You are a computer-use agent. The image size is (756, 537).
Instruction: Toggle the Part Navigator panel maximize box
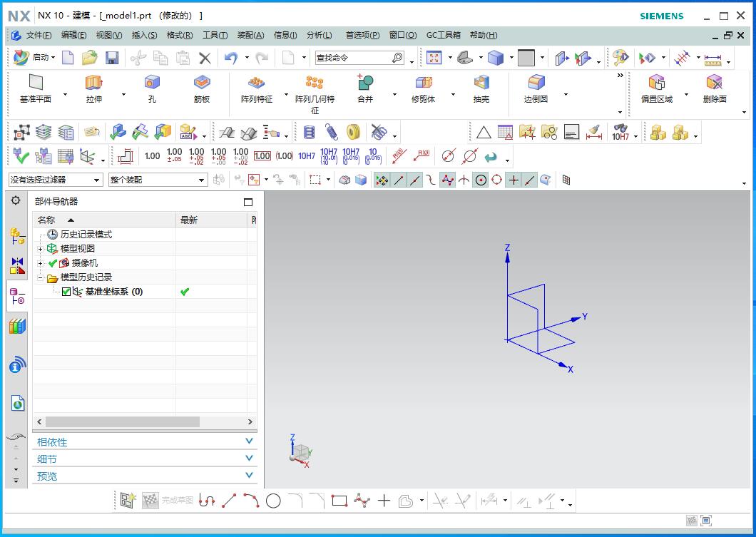(x=248, y=202)
